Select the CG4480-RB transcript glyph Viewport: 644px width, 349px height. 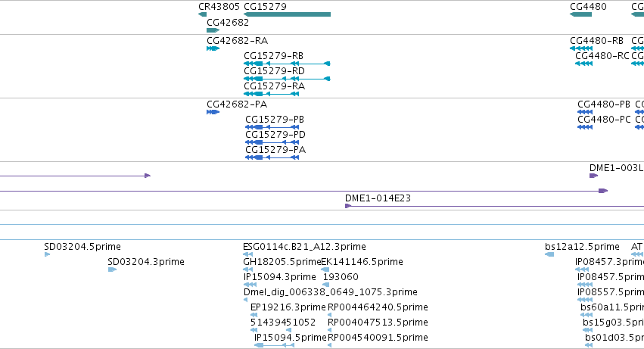click(581, 48)
